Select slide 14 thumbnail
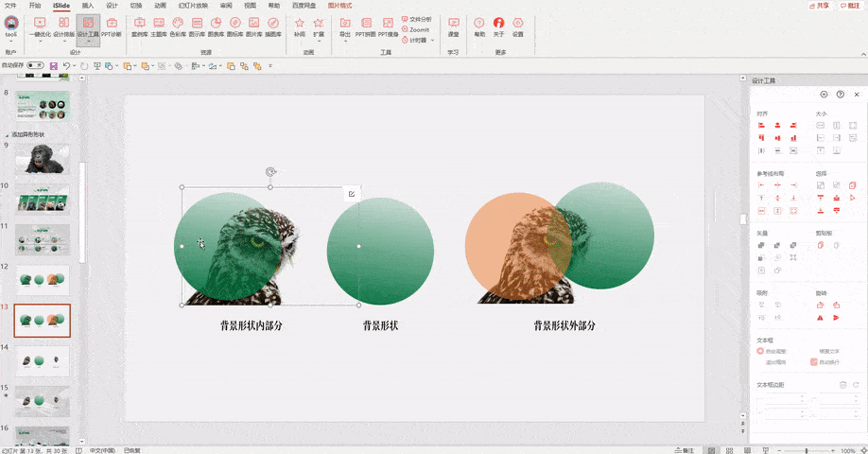Viewport: 868px width, 454px height. (x=42, y=361)
